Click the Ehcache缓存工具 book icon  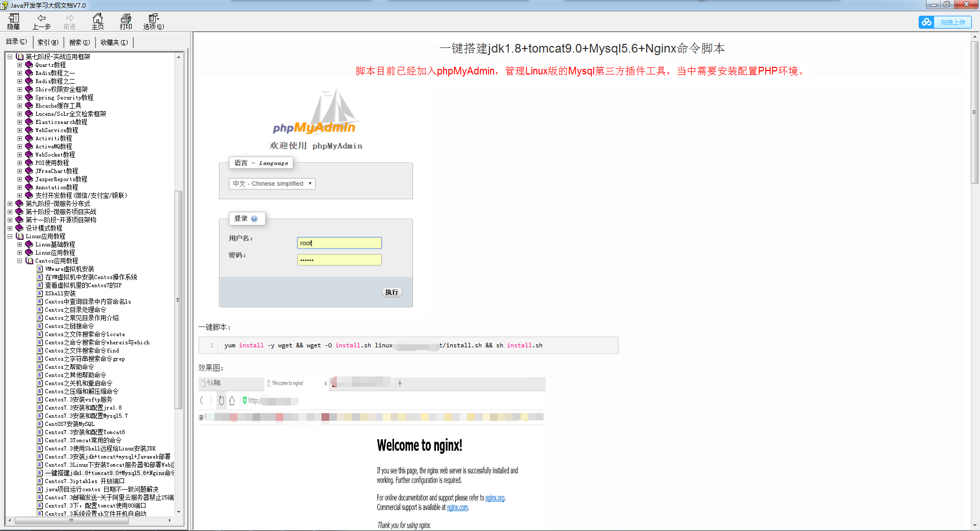(x=29, y=106)
